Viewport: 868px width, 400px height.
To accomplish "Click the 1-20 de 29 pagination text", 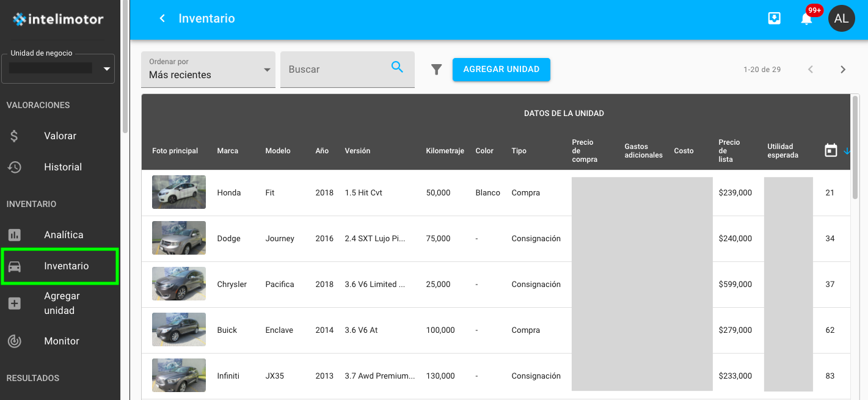I will pos(762,70).
